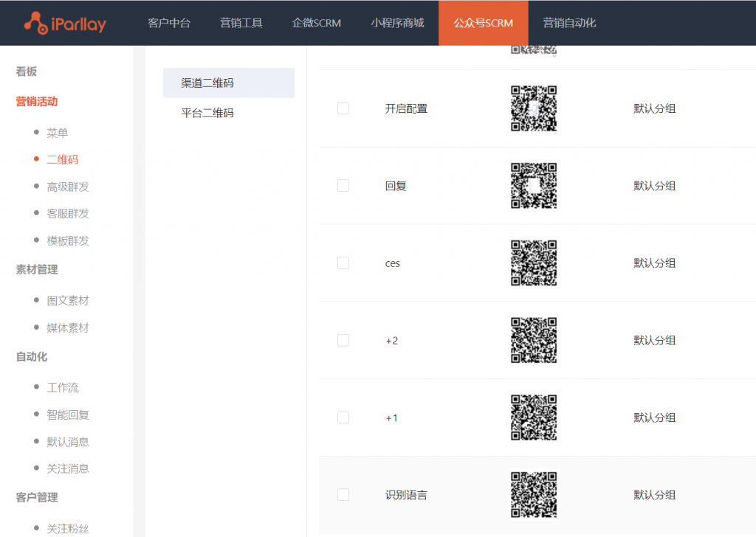Check the ces row checkbox
The image size is (756, 537).
click(343, 263)
